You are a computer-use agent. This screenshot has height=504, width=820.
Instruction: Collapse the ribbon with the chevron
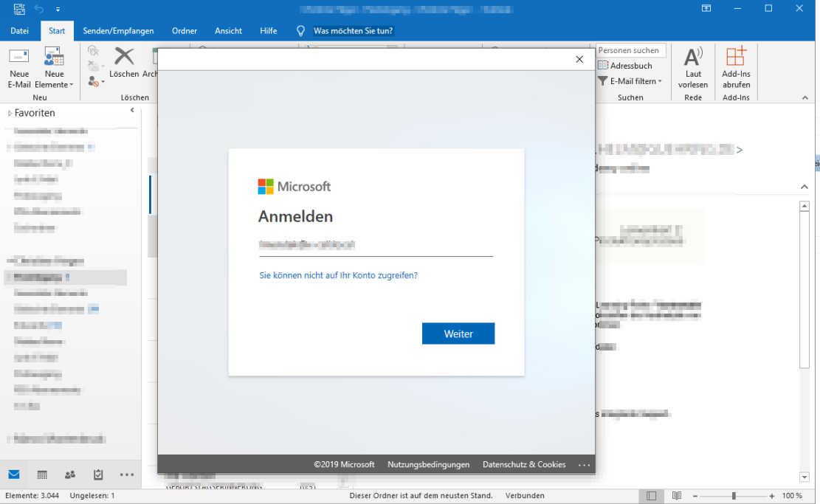(x=805, y=97)
